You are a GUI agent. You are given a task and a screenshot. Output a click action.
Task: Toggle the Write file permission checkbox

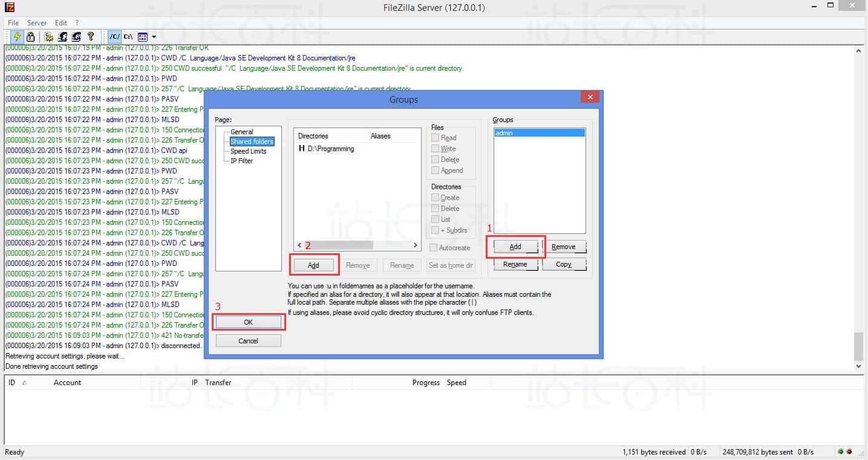coord(435,149)
